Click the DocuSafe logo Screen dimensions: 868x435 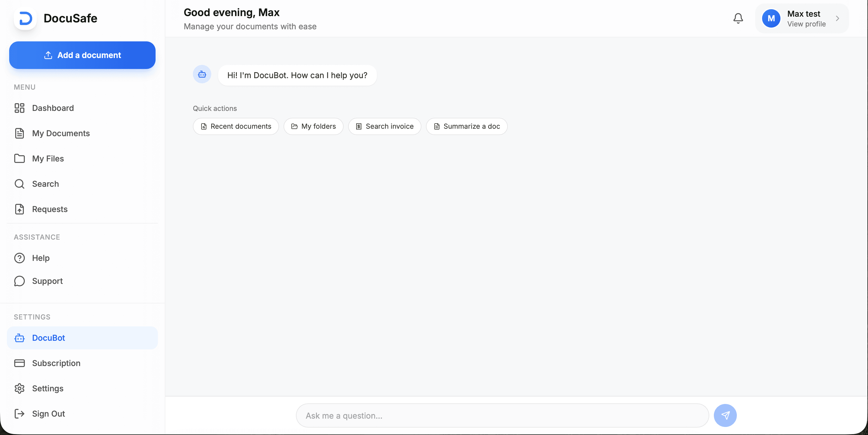[25, 19]
